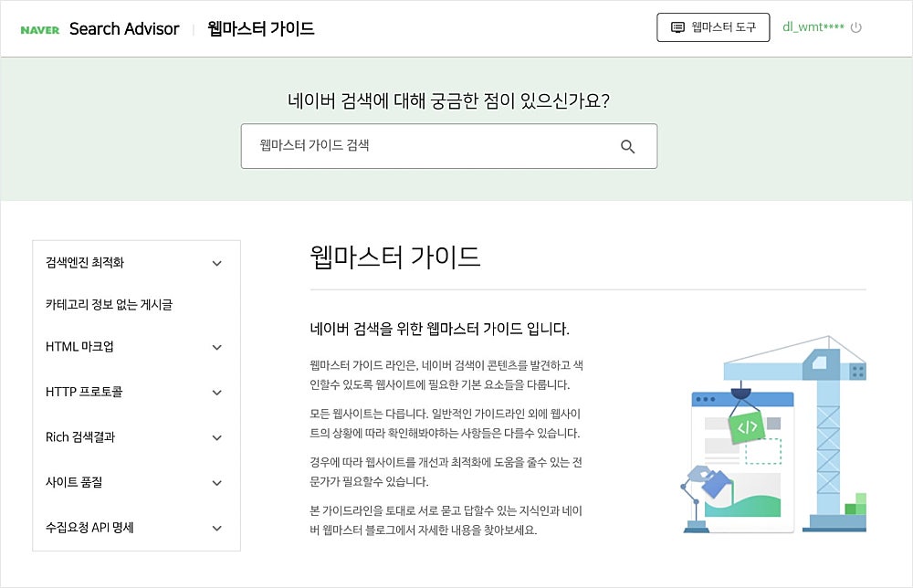Expand the Rich 검색결과 chevron
The image size is (913, 588).
point(216,437)
